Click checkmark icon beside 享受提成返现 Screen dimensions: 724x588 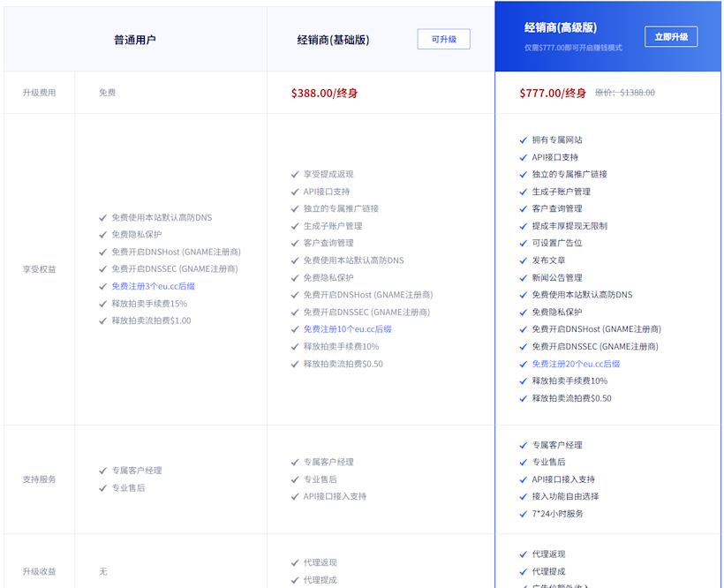click(296, 175)
